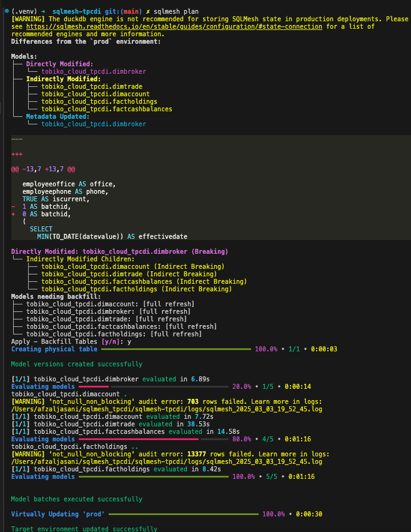Screen dimensions: 411x532
Task: Click the 'Differences from the `prod` environment:' line
Action: (x=86, y=41)
